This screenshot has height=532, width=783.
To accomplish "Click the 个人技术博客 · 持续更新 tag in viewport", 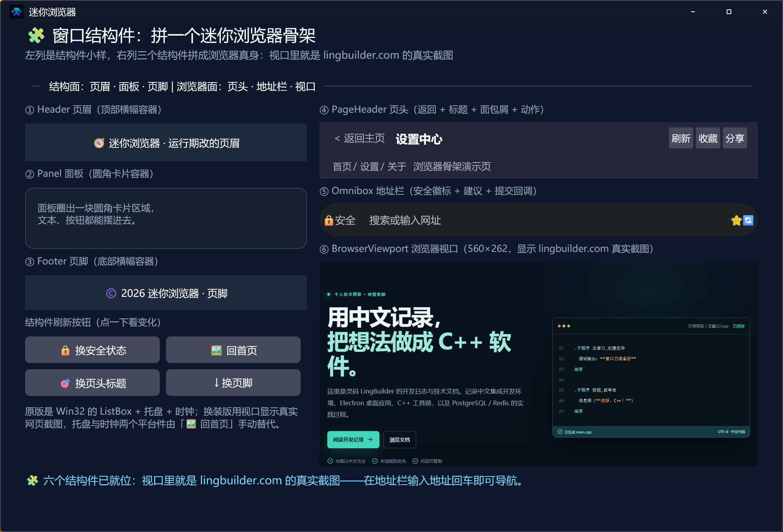I will 356,294.
